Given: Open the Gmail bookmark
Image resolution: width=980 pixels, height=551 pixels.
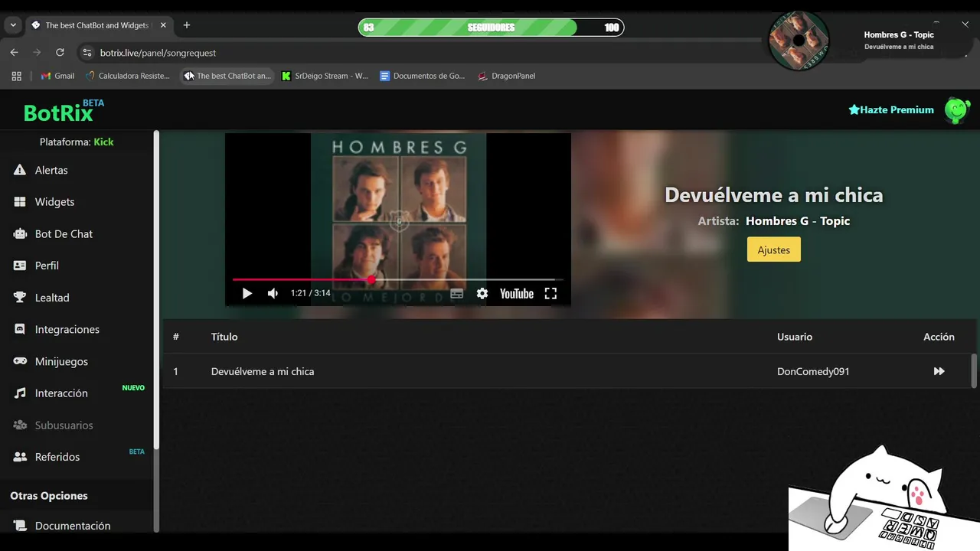Looking at the screenshot, I should pos(57,76).
